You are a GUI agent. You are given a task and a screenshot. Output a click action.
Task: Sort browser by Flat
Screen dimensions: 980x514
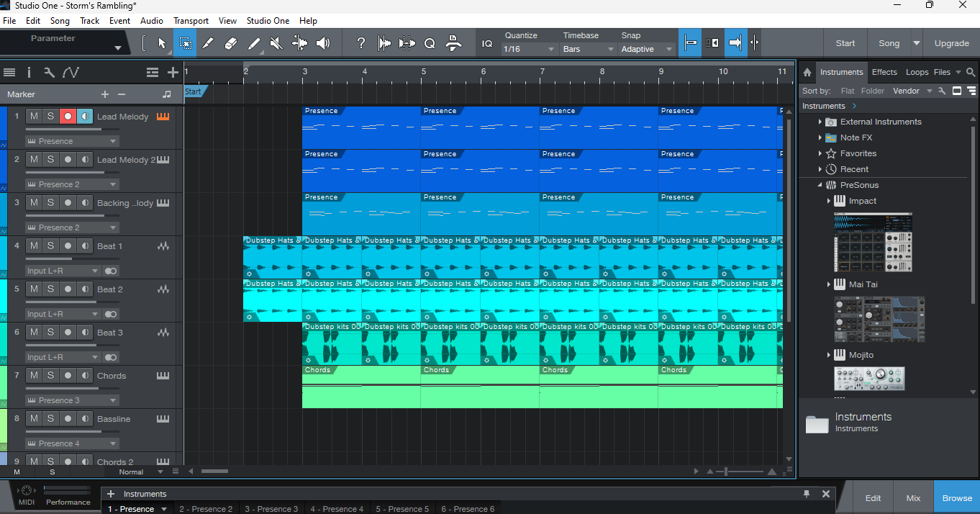coord(848,91)
